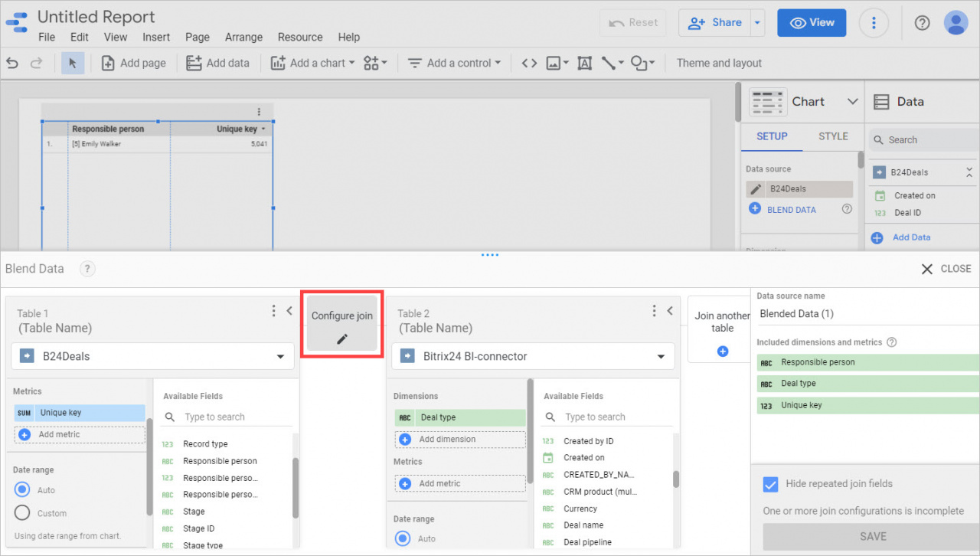The height and width of the screenshot is (556, 980).
Task: Select Auto date range in Table 2
Action: (x=403, y=538)
